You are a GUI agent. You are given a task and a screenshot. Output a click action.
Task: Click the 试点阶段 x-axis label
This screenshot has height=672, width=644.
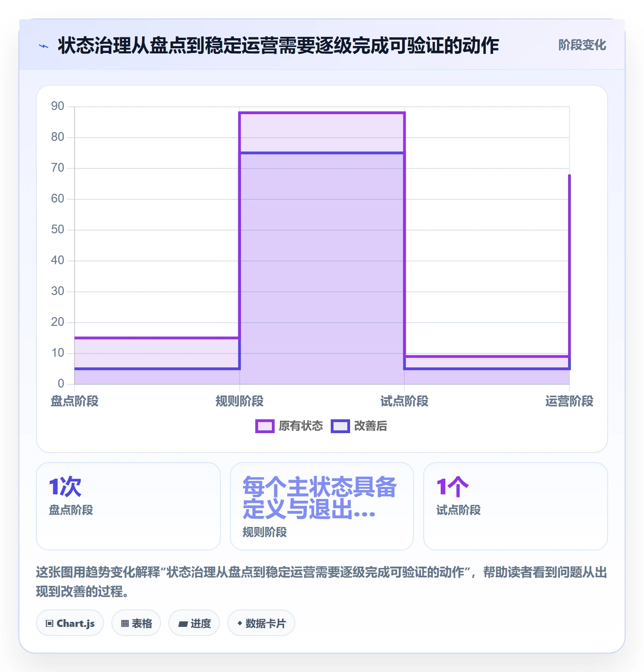pyautogui.click(x=404, y=401)
